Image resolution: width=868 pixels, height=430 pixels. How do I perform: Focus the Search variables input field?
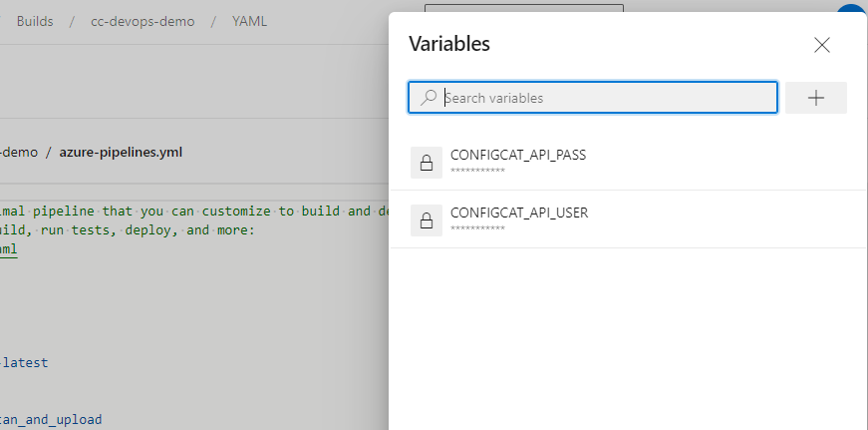pyautogui.click(x=608, y=98)
